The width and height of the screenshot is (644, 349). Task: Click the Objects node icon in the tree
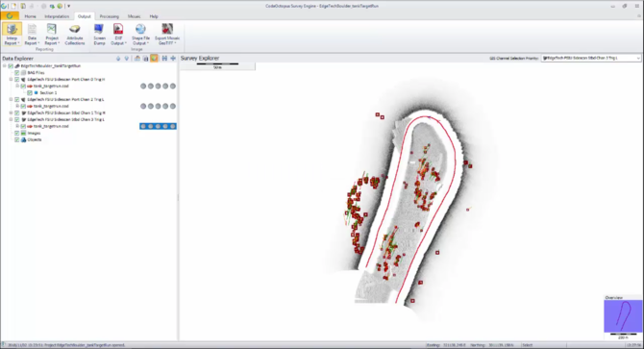[x=23, y=139]
